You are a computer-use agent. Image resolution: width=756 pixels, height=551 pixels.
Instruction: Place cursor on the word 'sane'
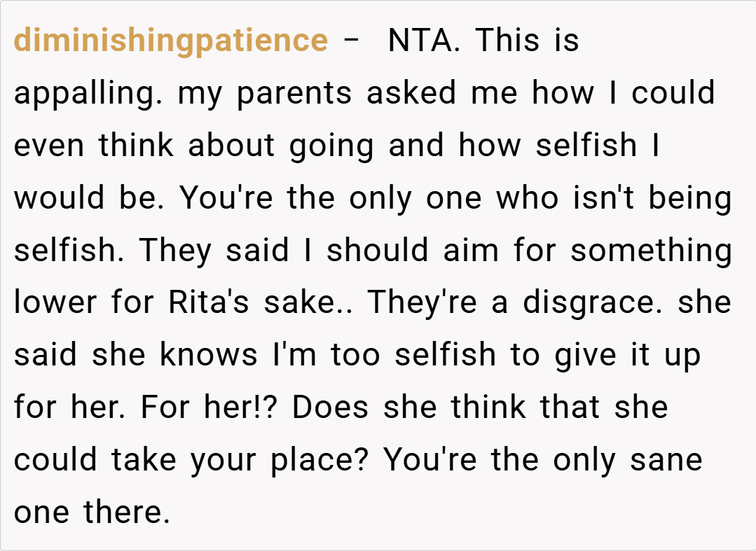[662, 460]
